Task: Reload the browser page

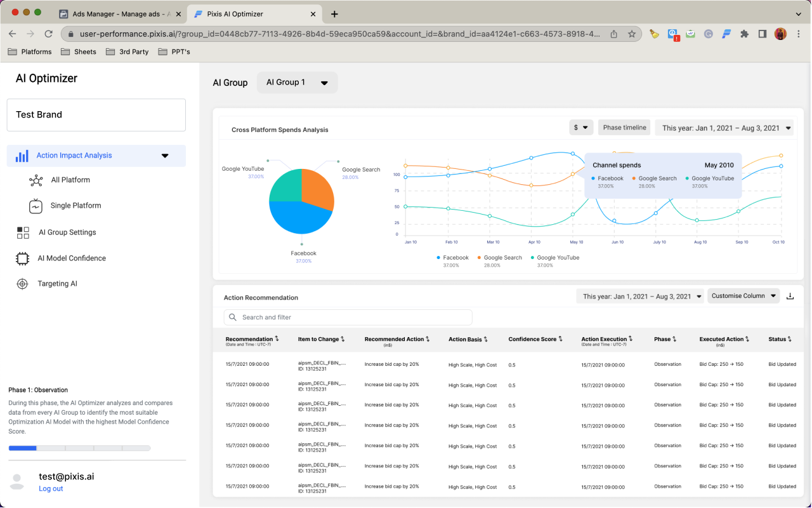Action: pyautogui.click(x=48, y=34)
